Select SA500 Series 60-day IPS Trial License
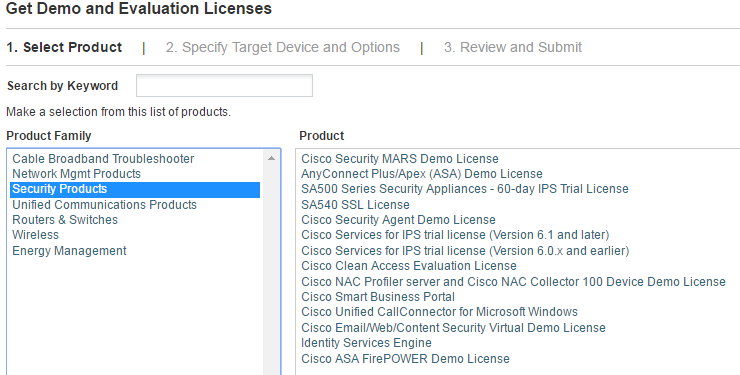This screenshot has width=740, height=375. [x=465, y=189]
